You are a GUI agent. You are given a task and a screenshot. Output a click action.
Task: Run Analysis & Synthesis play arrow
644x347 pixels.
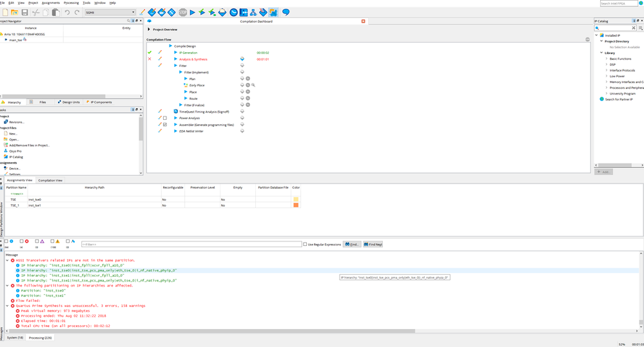tap(175, 59)
